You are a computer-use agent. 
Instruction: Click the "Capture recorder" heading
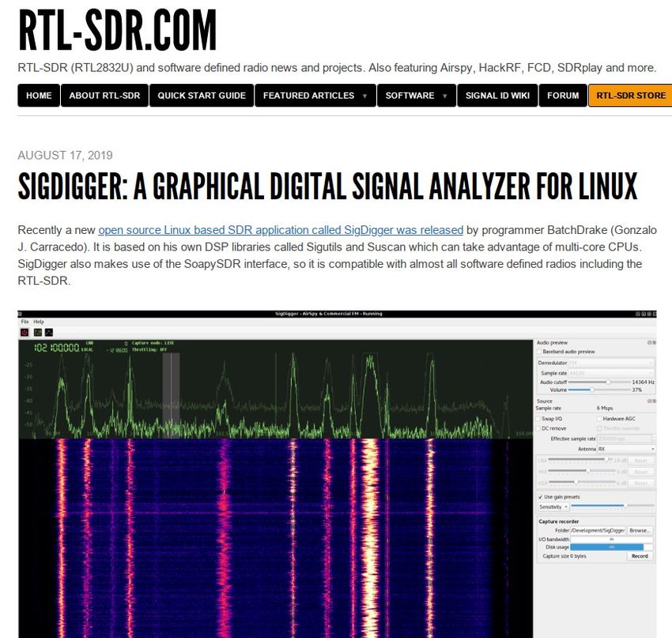coord(559,522)
